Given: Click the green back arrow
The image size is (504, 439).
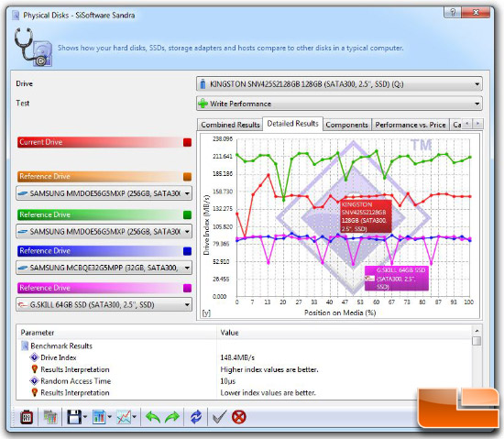Looking at the screenshot, I should (153, 417).
